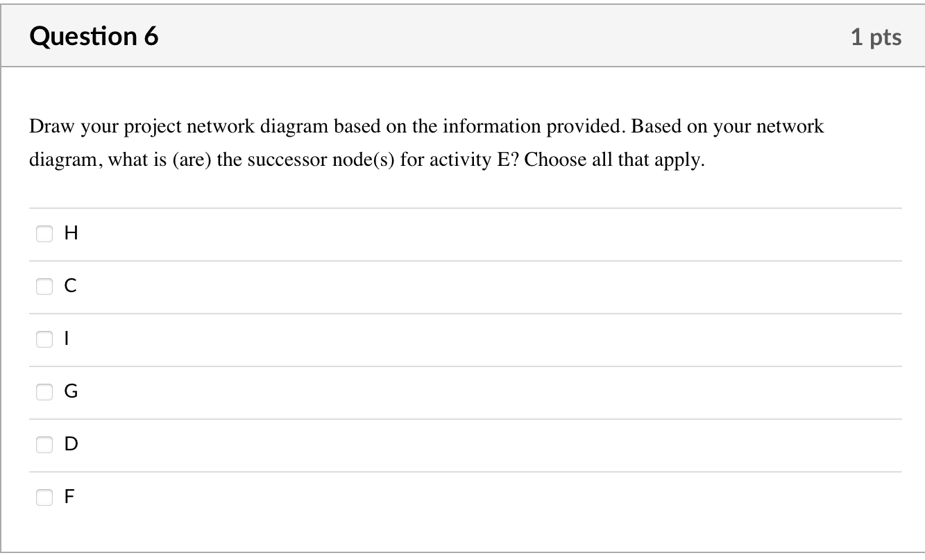Tick the checkbox for option C
The image size is (925, 560).
click(44, 287)
